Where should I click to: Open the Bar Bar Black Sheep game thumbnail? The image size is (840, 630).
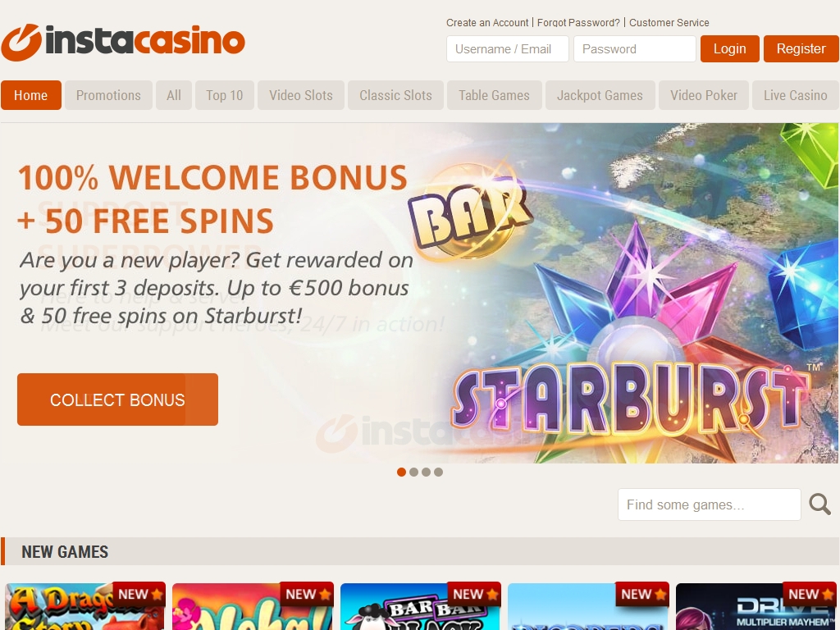[x=421, y=606]
